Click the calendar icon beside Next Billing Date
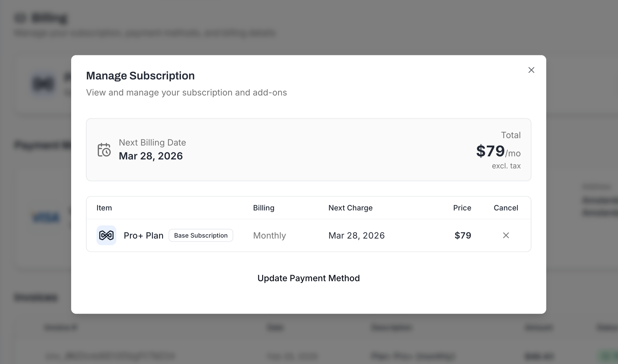 pyautogui.click(x=104, y=150)
